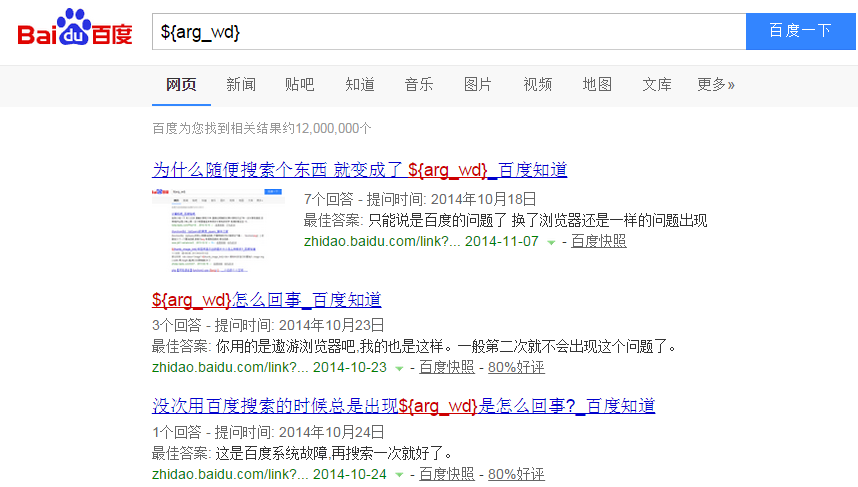Open result 为什么随便搜索个东西就变成了
Image resolution: width=858 pixels, height=487 pixels.
click(x=360, y=170)
